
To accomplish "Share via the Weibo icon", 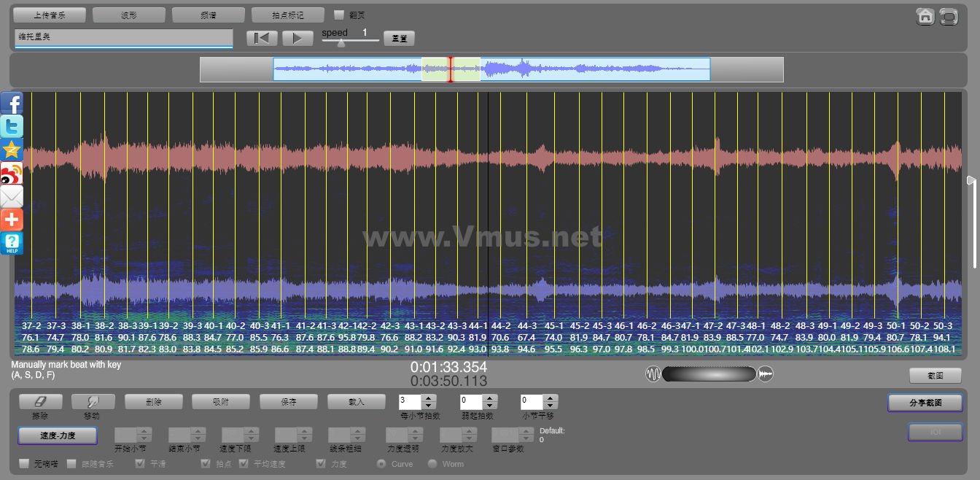I will coord(12,173).
